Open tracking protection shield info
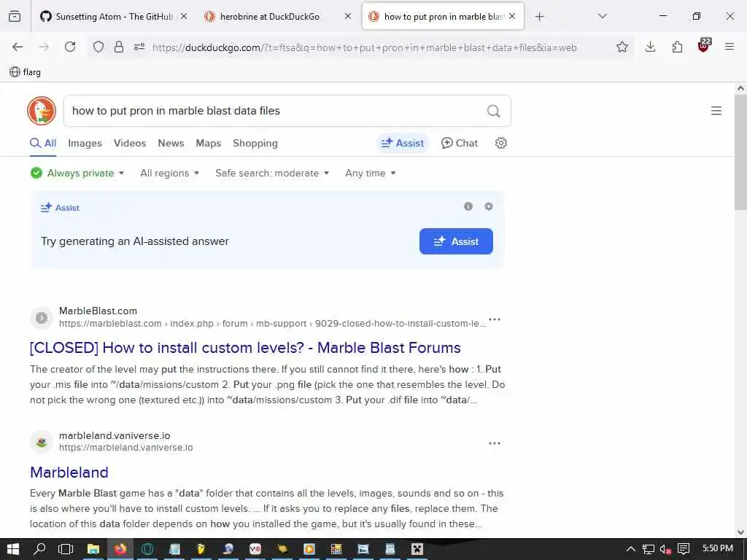 [98, 47]
